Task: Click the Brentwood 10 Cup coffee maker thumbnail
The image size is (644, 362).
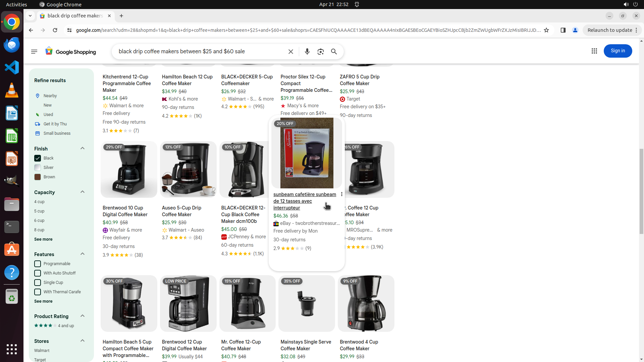Action: 129,170
